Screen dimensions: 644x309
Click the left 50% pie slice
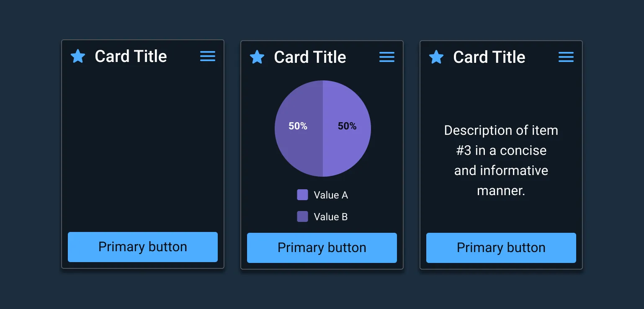(x=298, y=126)
